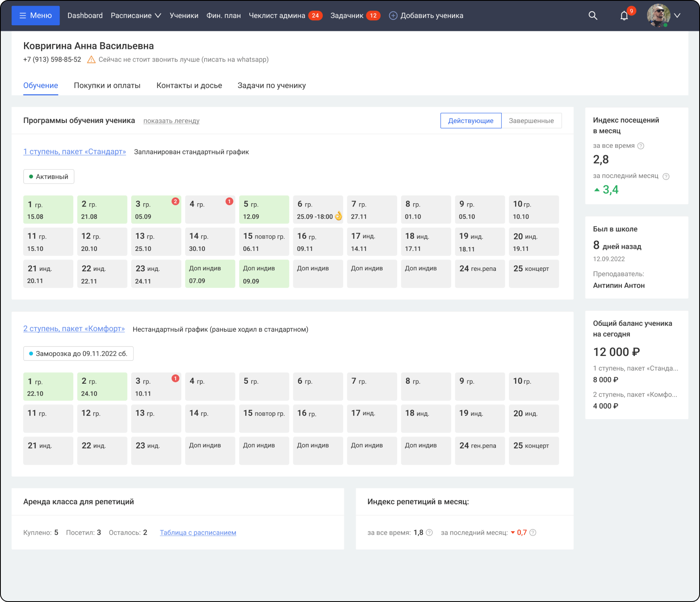Switch to Покупки и оплаты tab

107,86
